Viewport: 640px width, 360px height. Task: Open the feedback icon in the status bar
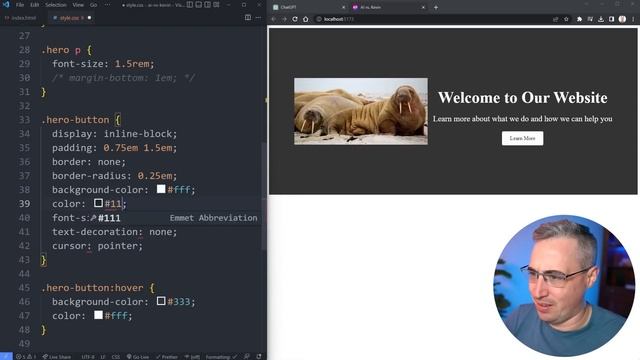tap(247, 356)
